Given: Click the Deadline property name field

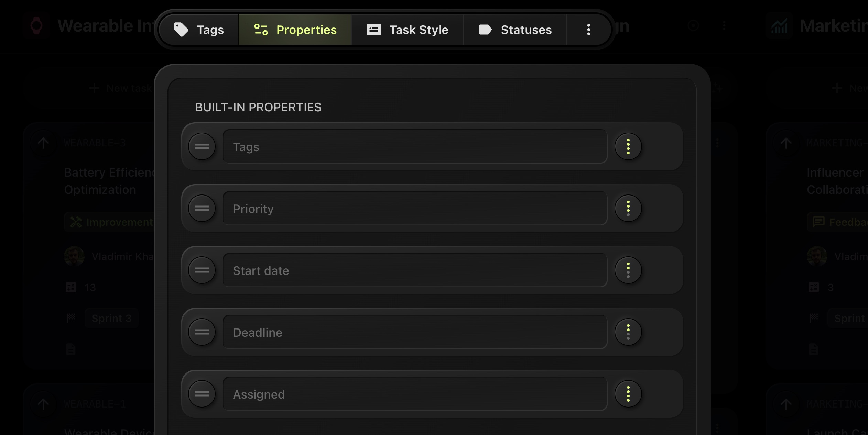Looking at the screenshot, I should pos(414,332).
